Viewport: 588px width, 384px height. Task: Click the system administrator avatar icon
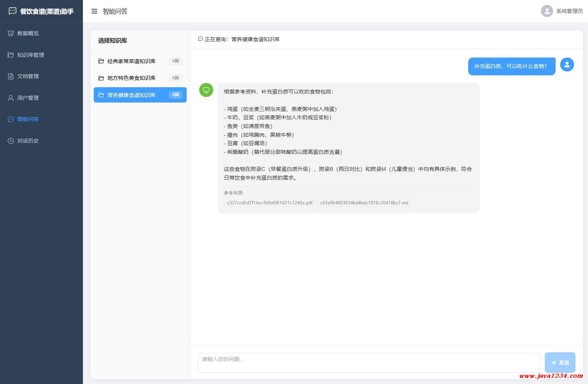[547, 11]
